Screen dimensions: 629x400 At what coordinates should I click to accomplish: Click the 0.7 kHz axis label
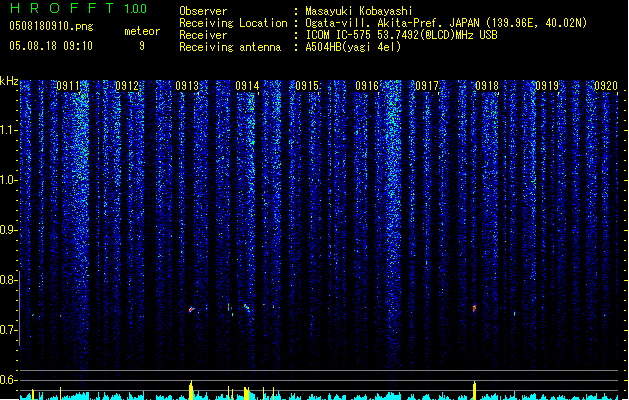pyautogui.click(x=9, y=330)
